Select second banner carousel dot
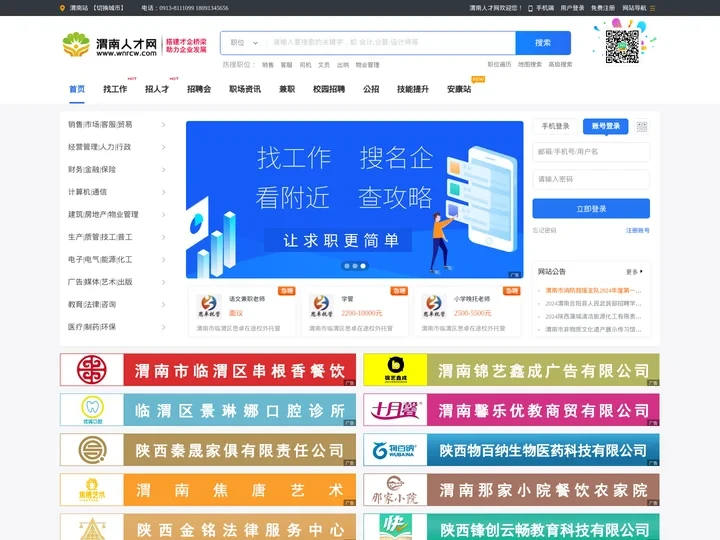This screenshot has height=540, width=720. (x=355, y=266)
